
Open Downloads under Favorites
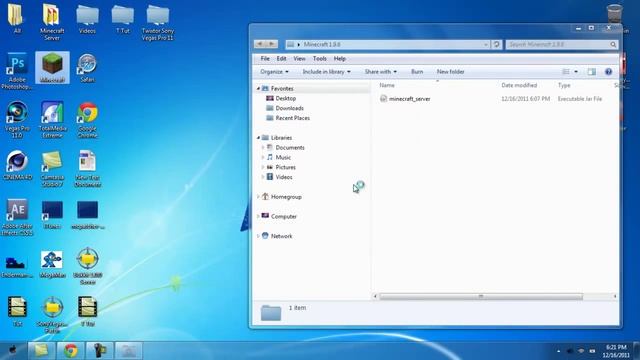point(285,108)
